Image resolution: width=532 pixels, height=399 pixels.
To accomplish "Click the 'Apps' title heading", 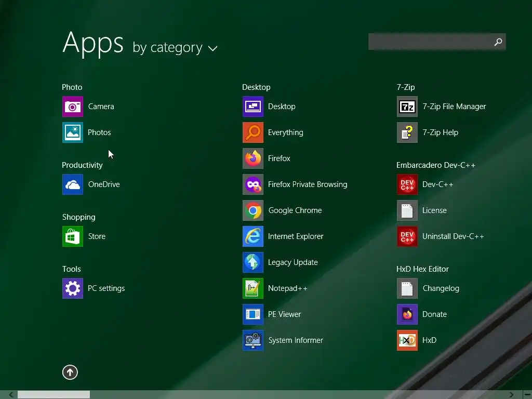I will pos(92,44).
